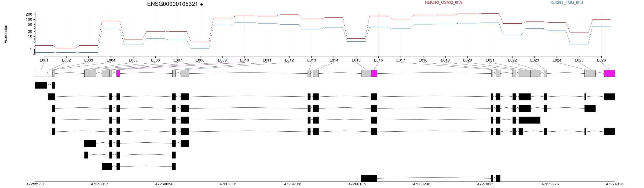Click y-axis tick value 1
The image size is (644, 188).
coord(31,49)
